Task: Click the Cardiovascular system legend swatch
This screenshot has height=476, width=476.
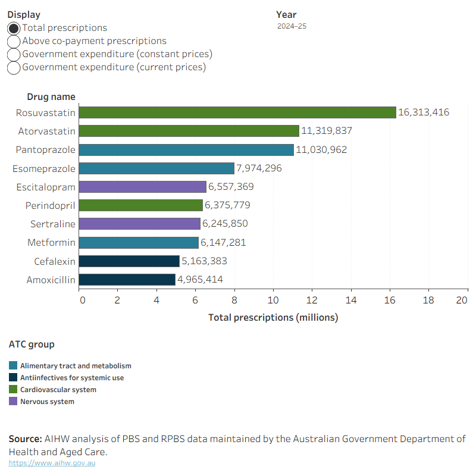Action: pos(13,389)
